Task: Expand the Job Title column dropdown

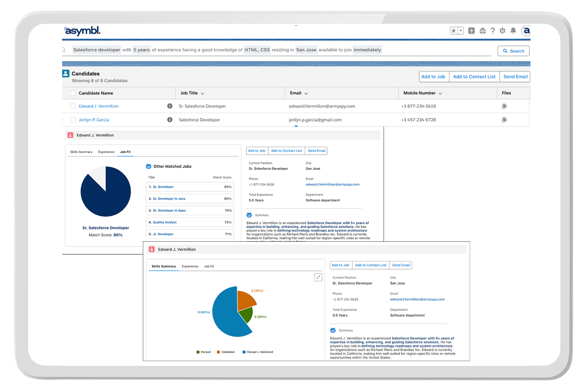Action: pyautogui.click(x=202, y=93)
